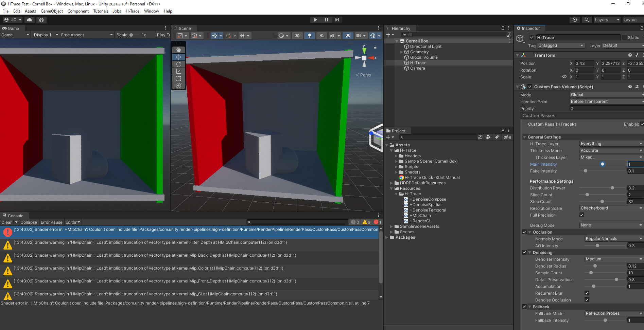This screenshot has height=330, width=644.
Task: Select the Rotate tool
Action: [179, 64]
